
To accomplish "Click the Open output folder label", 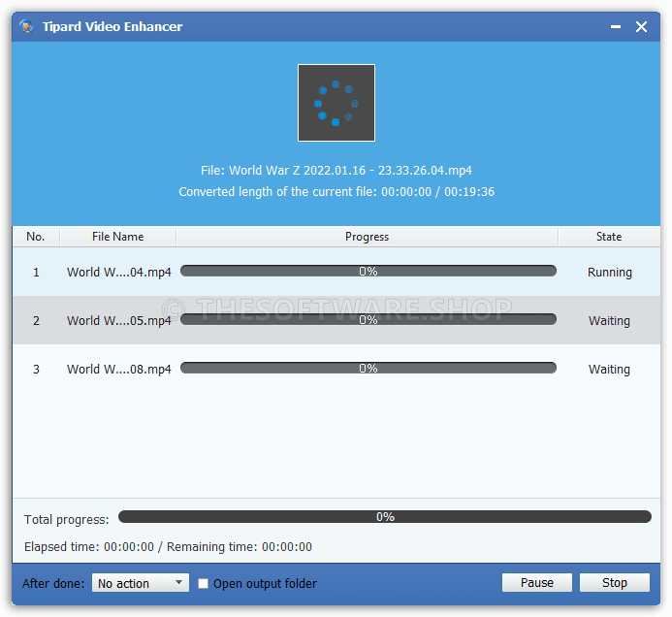I will [x=265, y=584].
